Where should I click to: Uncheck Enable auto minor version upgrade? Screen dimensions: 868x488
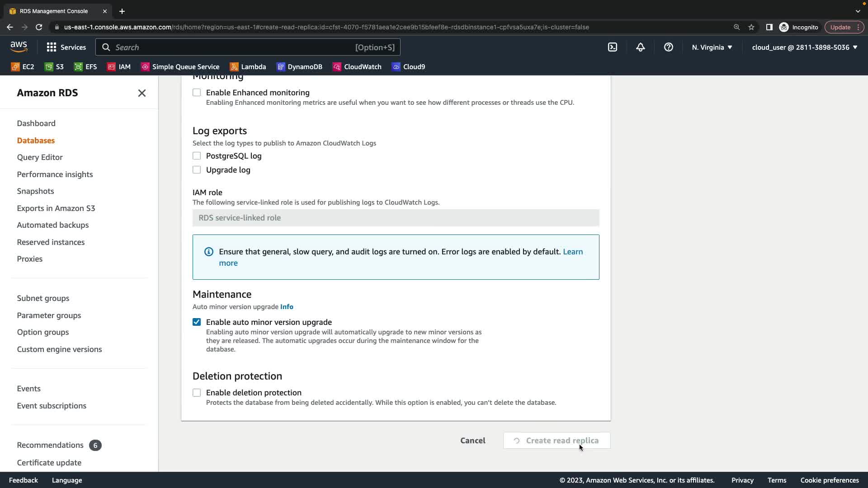pos(197,322)
